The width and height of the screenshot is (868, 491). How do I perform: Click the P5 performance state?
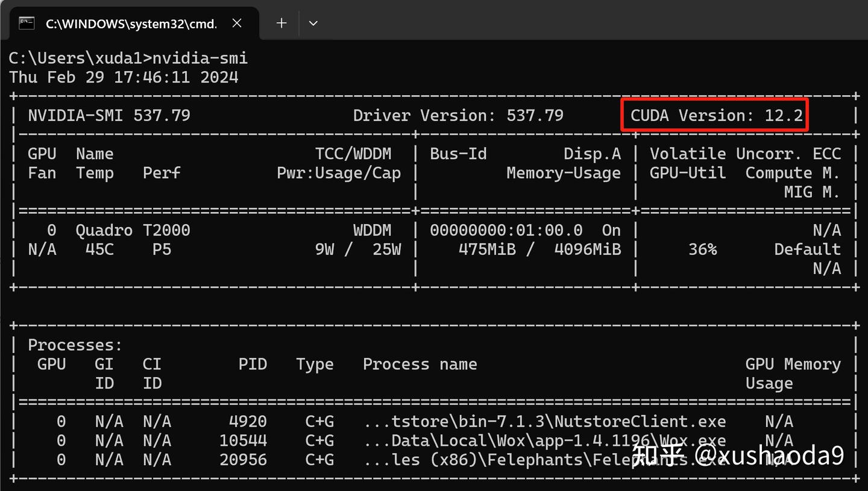pyautogui.click(x=162, y=249)
